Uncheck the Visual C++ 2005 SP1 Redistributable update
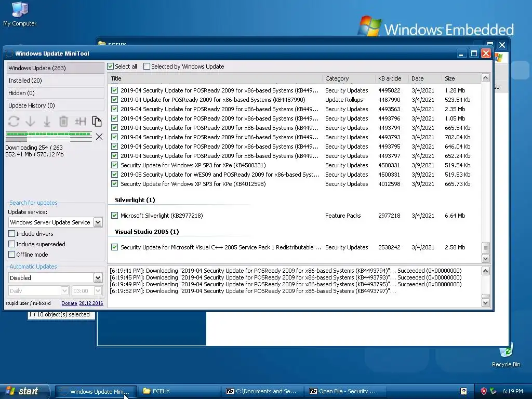Image resolution: width=532 pixels, height=399 pixels. click(115, 247)
